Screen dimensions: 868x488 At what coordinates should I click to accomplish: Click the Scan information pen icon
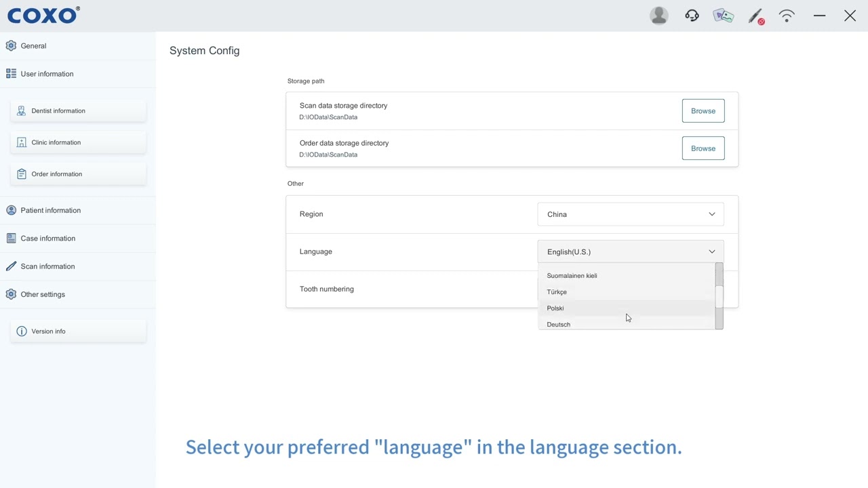[x=11, y=266]
